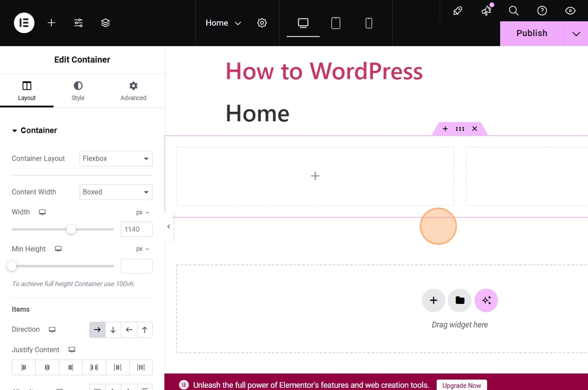Preview changes with the eye icon
This screenshot has height=390, width=588.
click(x=570, y=10)
